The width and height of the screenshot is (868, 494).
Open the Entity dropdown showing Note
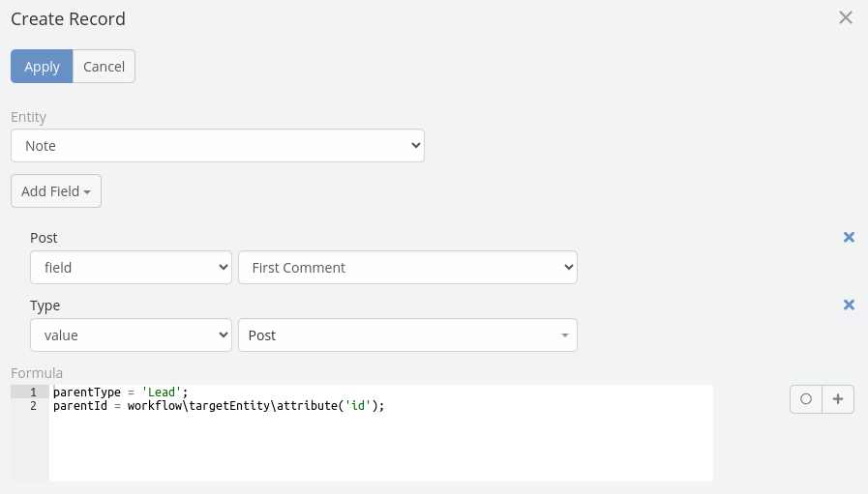point(218,146)
